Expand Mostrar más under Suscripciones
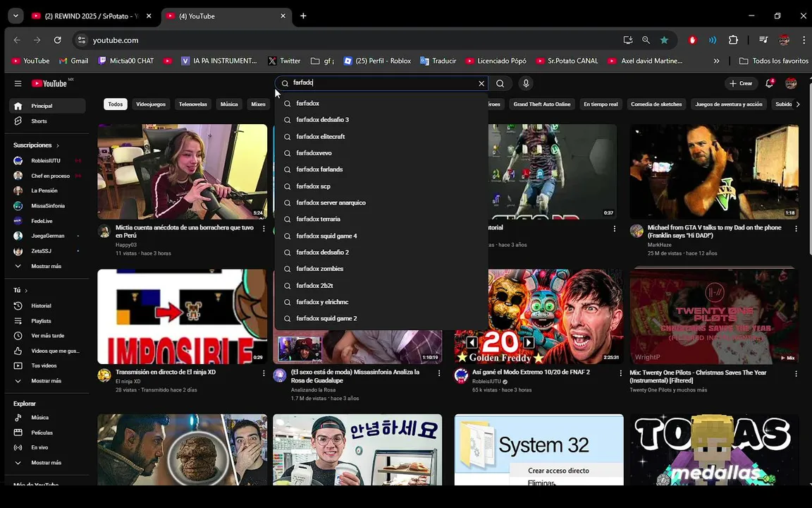The height and width of the screenshot is (508, 812). 47,266
